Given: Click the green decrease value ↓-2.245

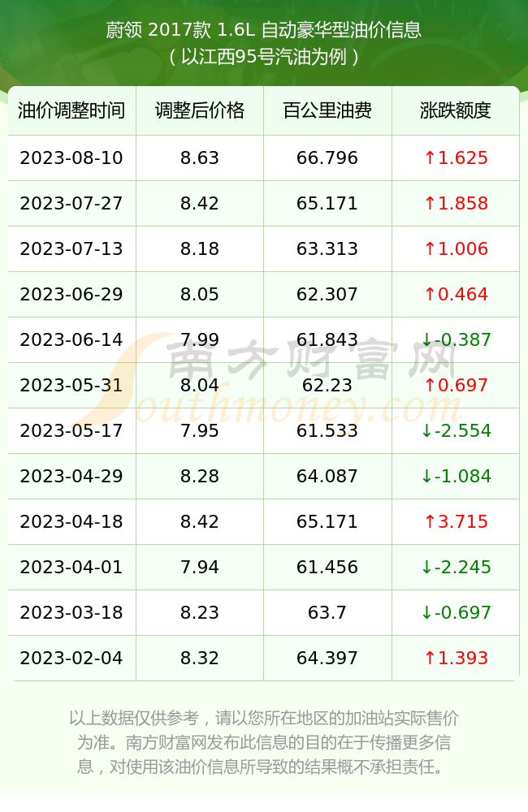Looking at the screenshot, I should coord(456,568).
